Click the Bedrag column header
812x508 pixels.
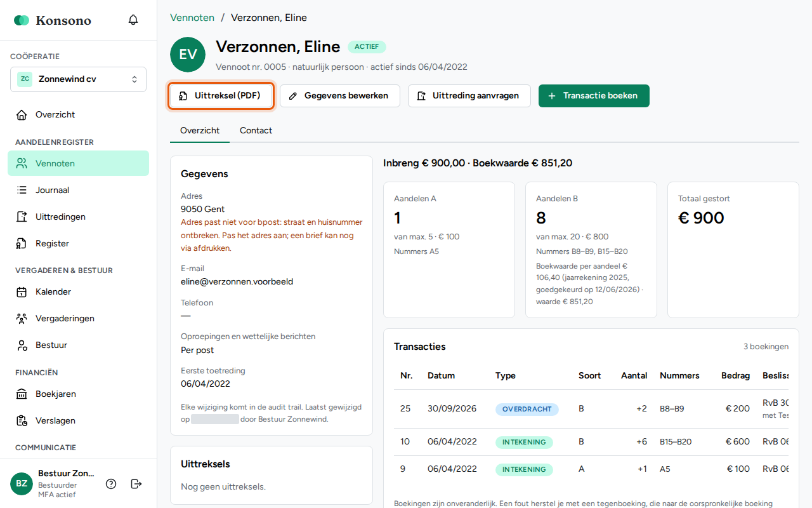(x=735, y=375)
